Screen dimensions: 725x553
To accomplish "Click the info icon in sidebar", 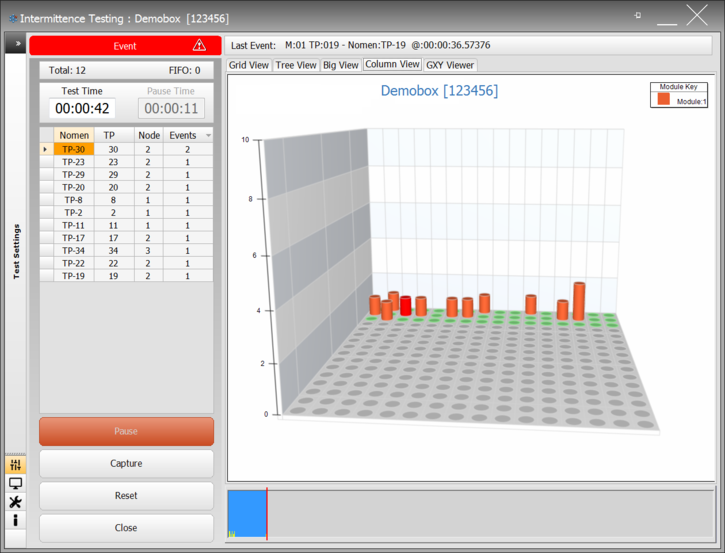I will coord(15,521).
